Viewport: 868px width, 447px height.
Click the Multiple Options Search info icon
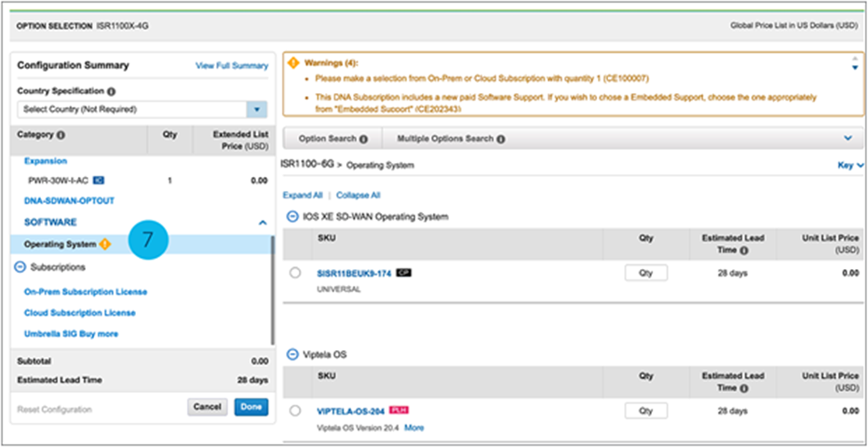[x=500, y=140]
